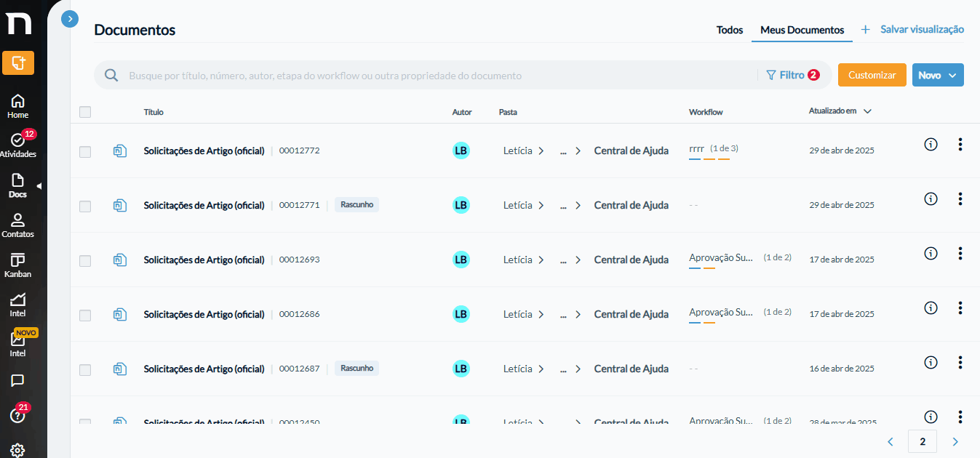Click LB author avatar in row 00012686
Screen dimensions: 980x458
click(461, 314)
